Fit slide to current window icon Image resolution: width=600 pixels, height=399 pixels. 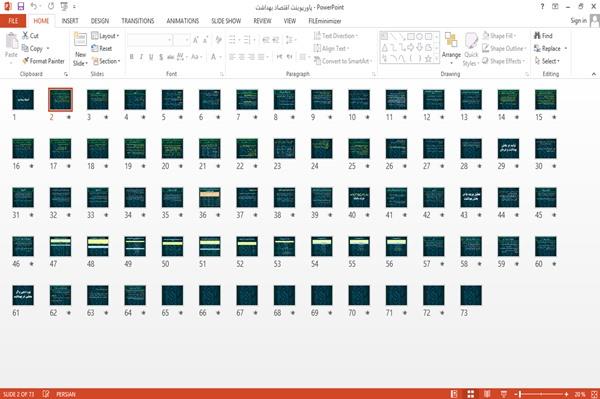pos(594,394)
